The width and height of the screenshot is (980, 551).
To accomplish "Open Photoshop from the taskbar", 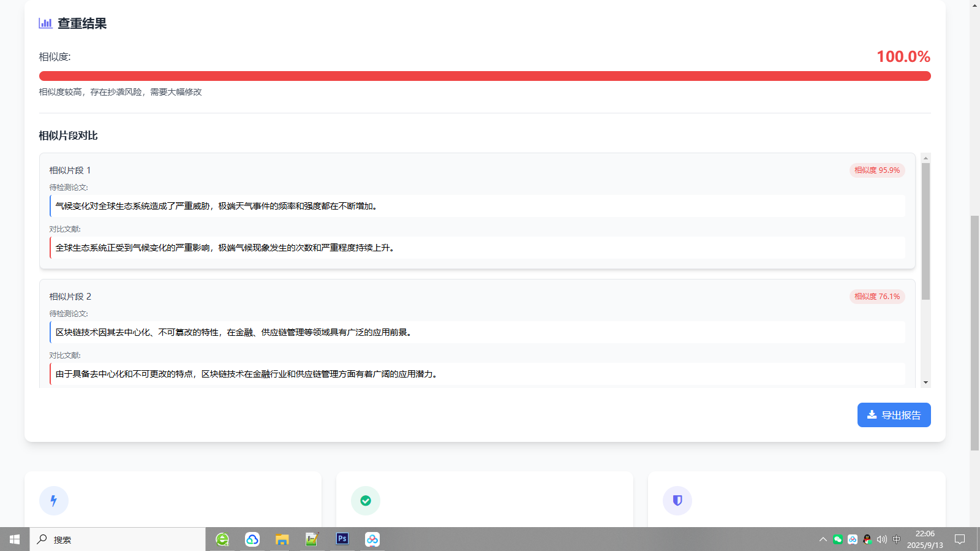I will pyautogui.click(x=342, y=539).
